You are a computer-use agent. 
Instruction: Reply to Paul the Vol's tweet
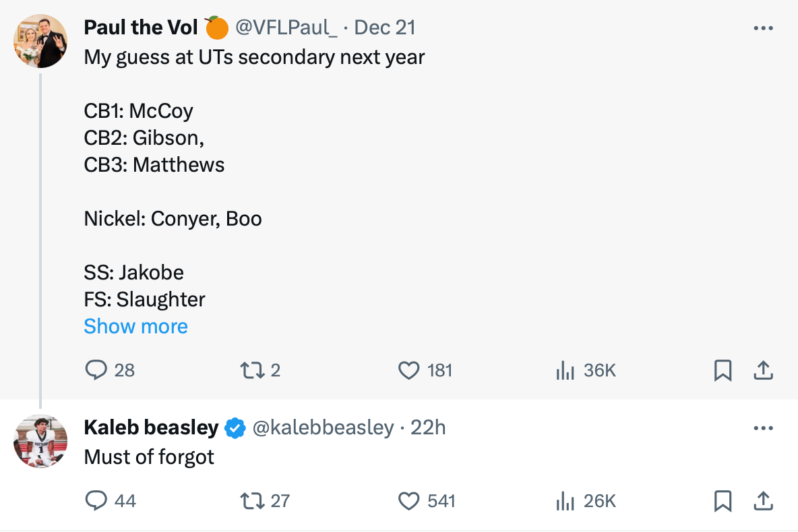[97, 370]
